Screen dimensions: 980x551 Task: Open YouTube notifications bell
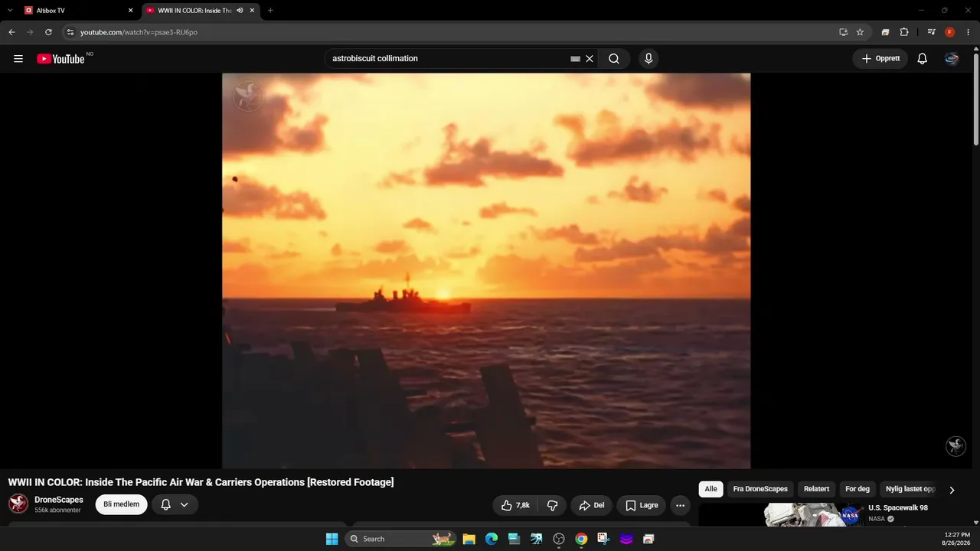[923, 59]
